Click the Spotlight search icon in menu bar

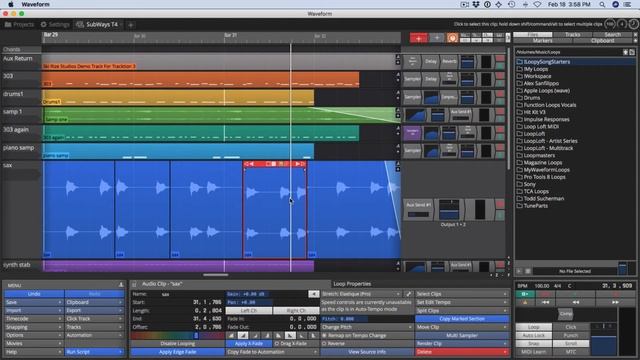602,4
